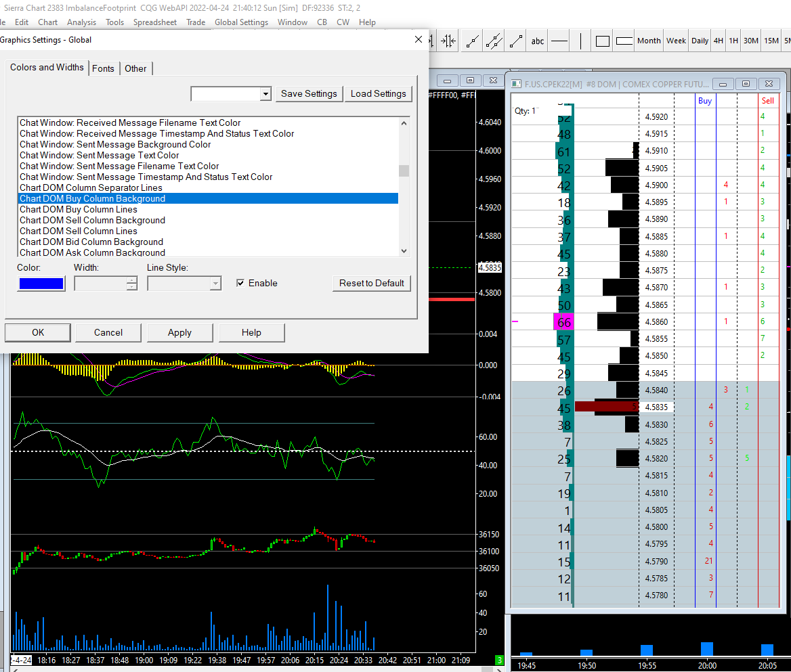Open the saved settings combo box
Screen dimensions: 791x672
[265, 94]
